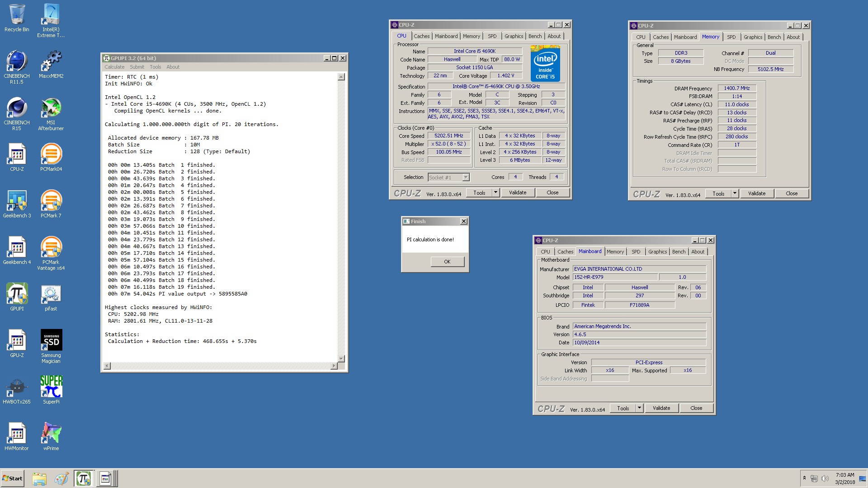Click Tools button in CPU window

[479, 193]
